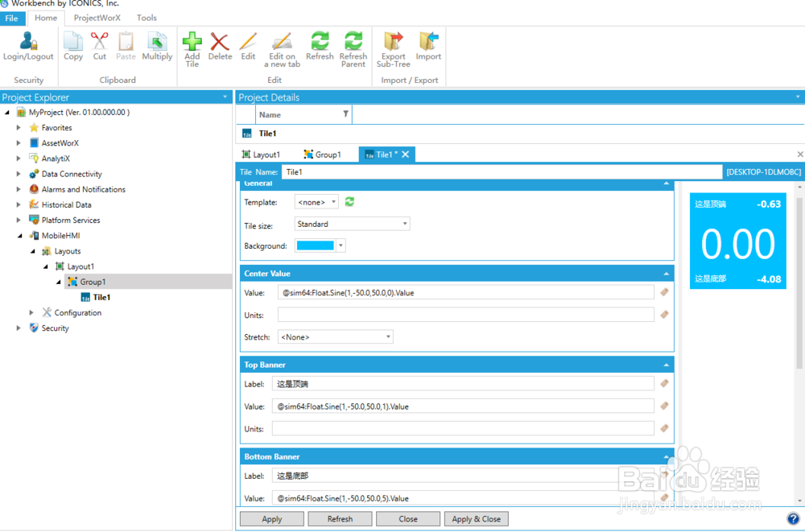Click the Multiply icon
This screenshot has height=532, width=805.
(157, 41)
